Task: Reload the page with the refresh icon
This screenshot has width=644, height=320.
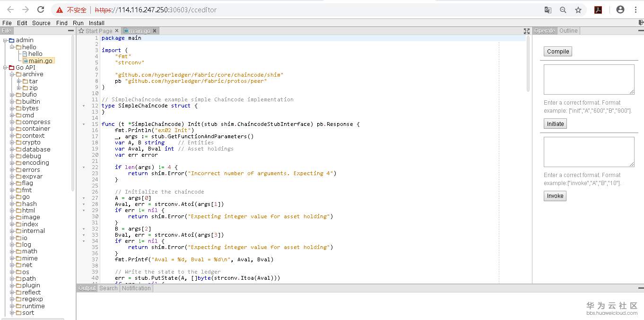Action: (41, 9)
